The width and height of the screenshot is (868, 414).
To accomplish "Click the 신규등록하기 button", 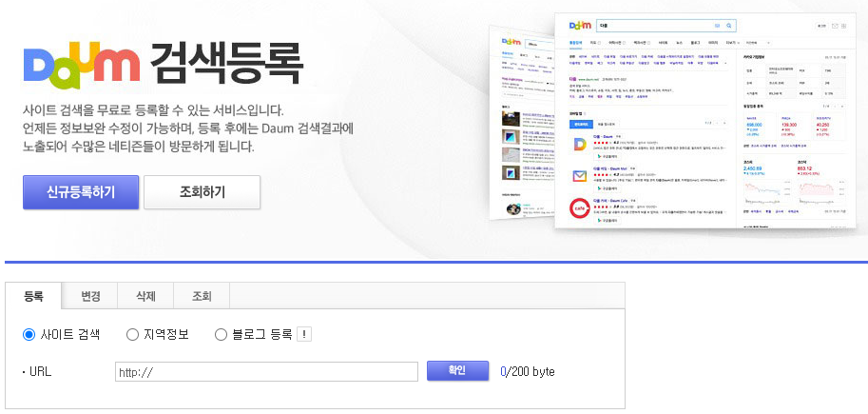I will pos(81,192).
